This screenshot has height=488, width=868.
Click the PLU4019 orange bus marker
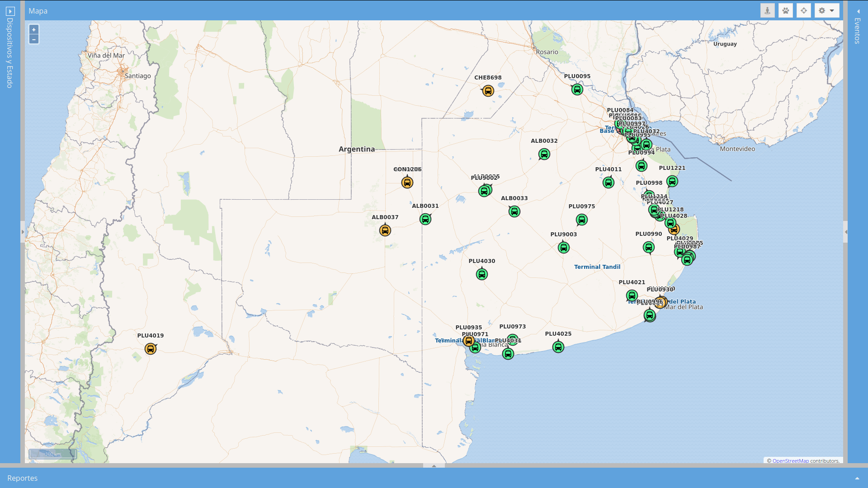[x=151, y=349]
